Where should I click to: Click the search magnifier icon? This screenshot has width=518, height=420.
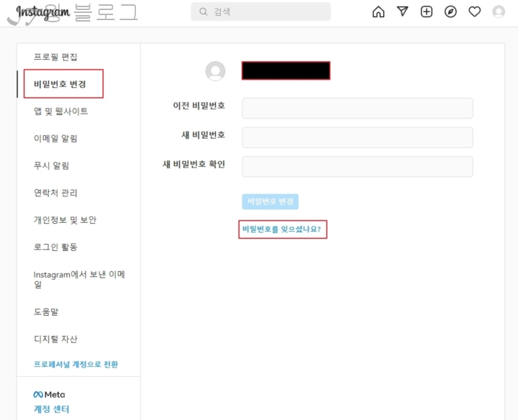pyautogui.click(x=204, y=12)
